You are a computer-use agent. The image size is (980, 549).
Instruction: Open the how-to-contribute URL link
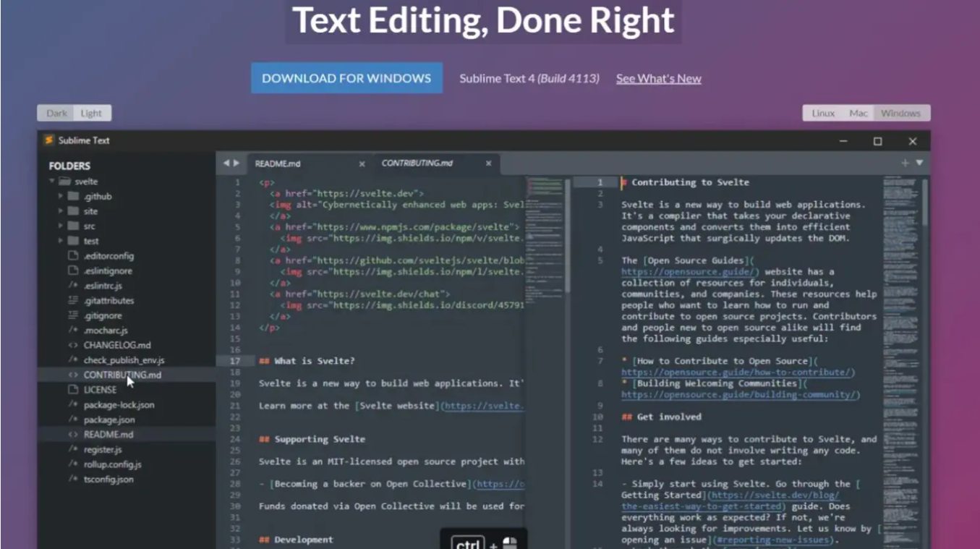click(738, 373)
